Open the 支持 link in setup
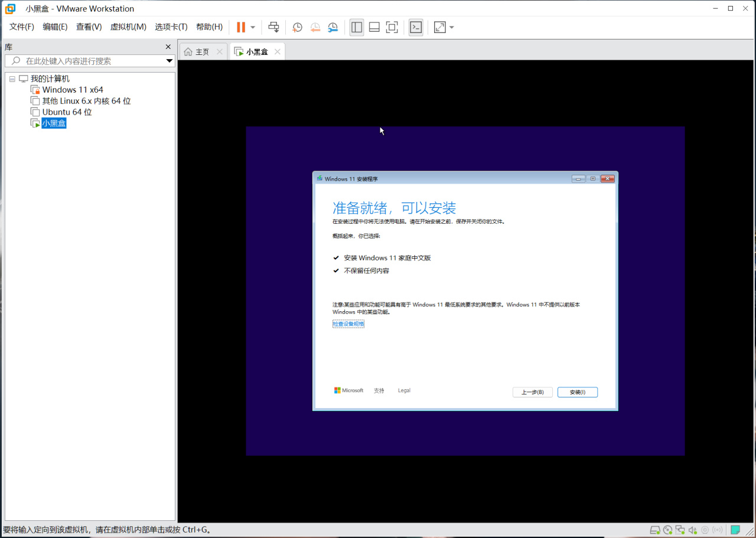The image size is (756, 538). [379, 390]
